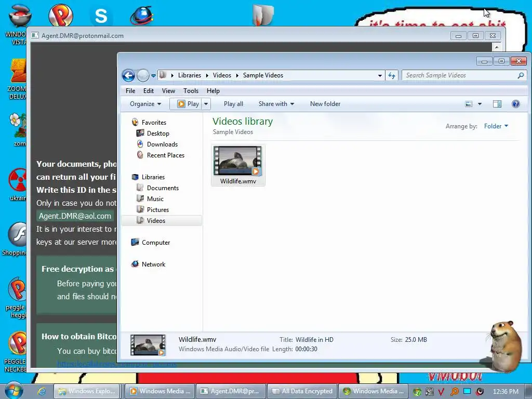
Task: Open the ZOOM DELUXE desktop icon
Action: click(17, 79)
